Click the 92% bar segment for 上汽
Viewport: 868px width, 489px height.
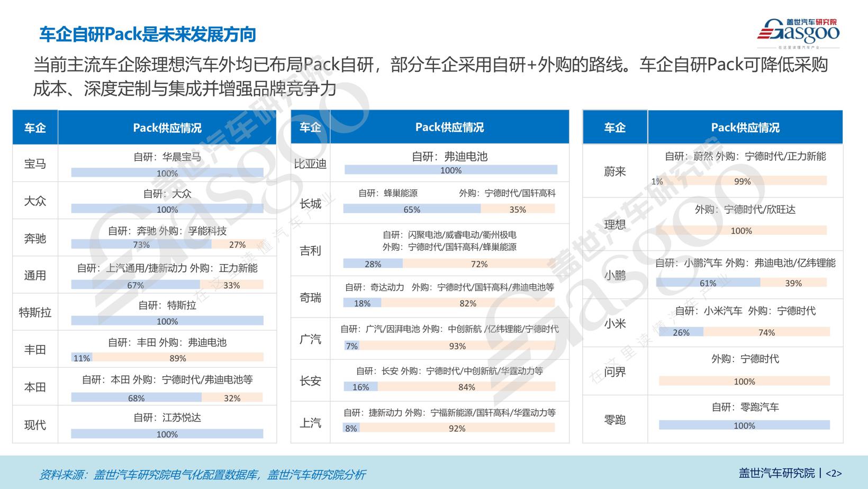tap(457, 428)
